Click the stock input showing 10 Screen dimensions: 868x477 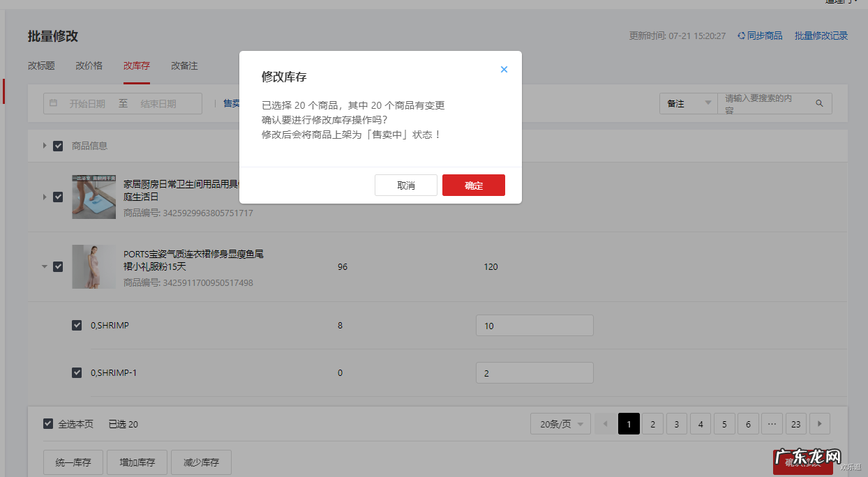[x=534, y=325]
